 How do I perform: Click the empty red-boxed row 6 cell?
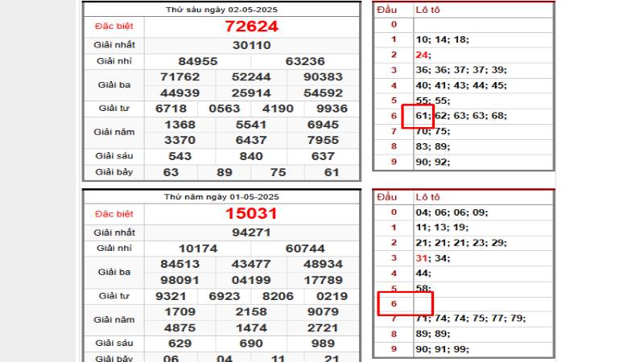(407, 303)
